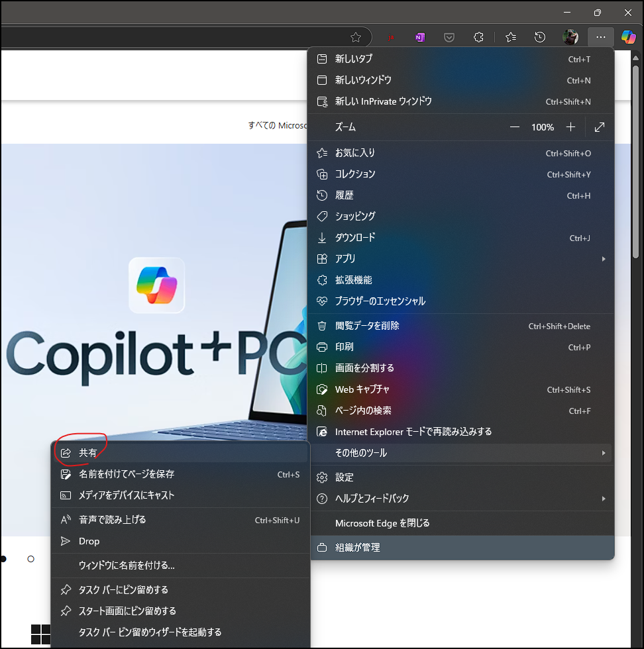Enter full screen with the expand arrows icon

[x=599, y=127]
